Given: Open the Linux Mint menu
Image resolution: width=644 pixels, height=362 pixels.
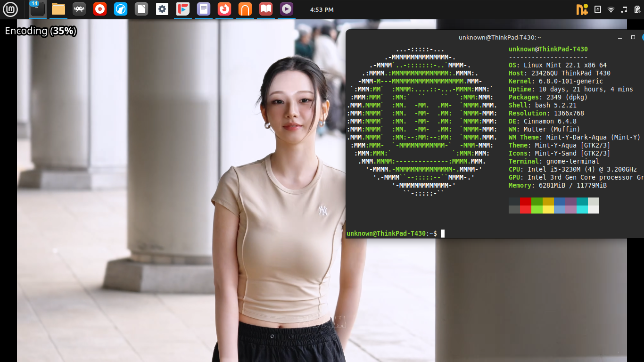Looking at the screenshot, I should (x=10, y=9).
